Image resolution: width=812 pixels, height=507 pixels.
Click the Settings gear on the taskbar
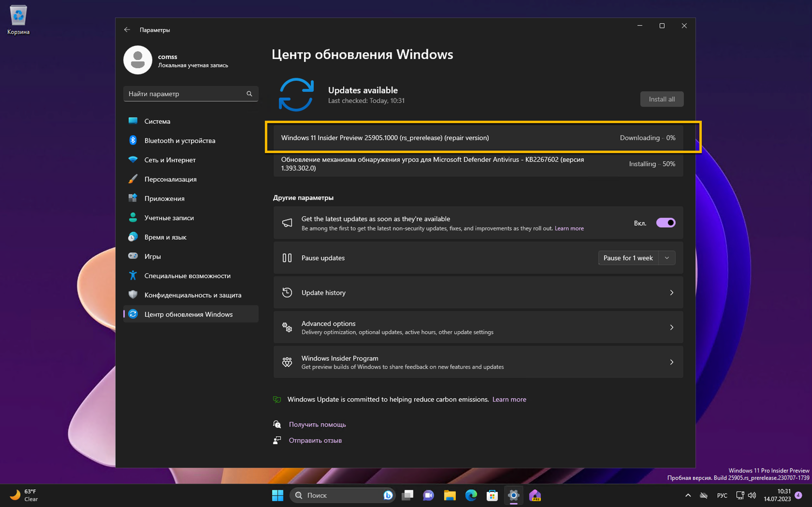tap(513, 495)
